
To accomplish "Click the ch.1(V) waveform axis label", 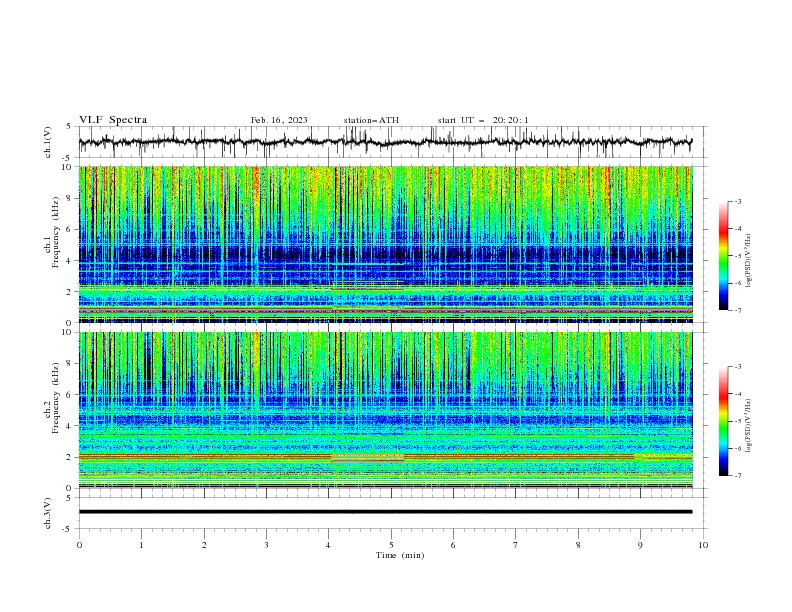I will click(48, 142).
